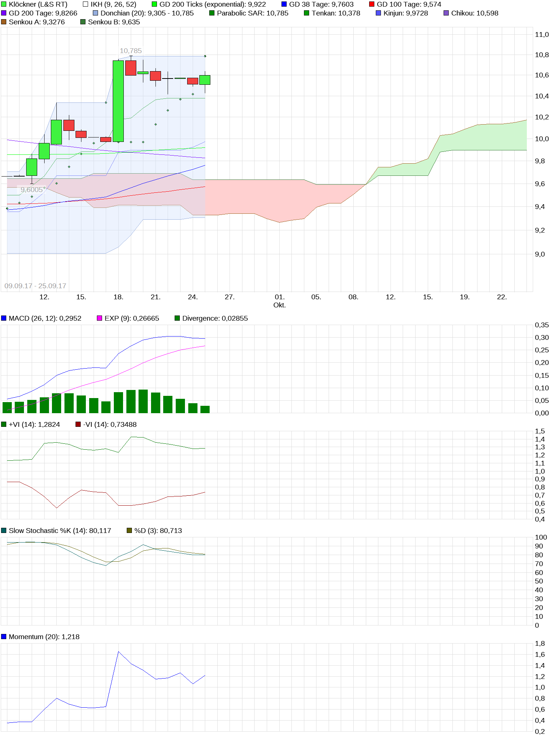Click the green +VI (14) legend swatch

coord(4,425)
